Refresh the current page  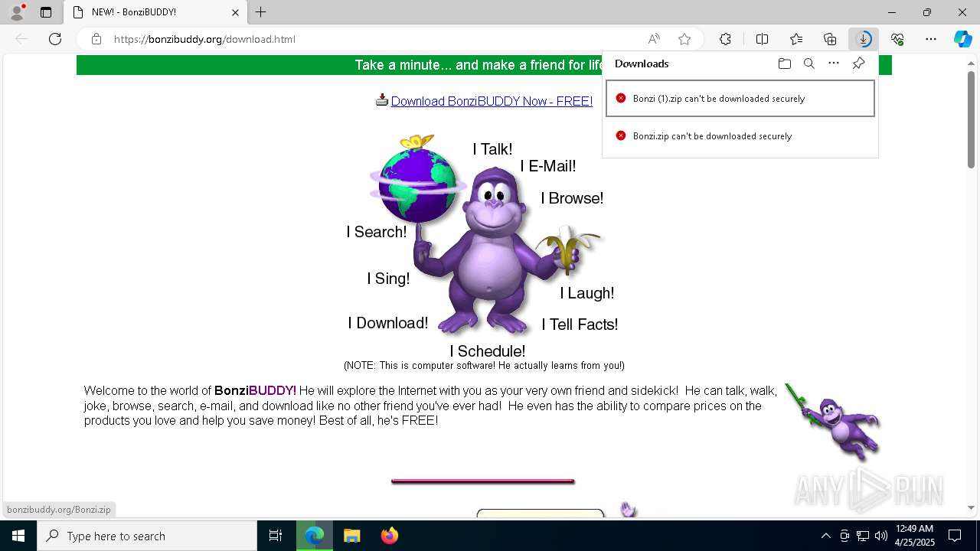coord(55,39)
